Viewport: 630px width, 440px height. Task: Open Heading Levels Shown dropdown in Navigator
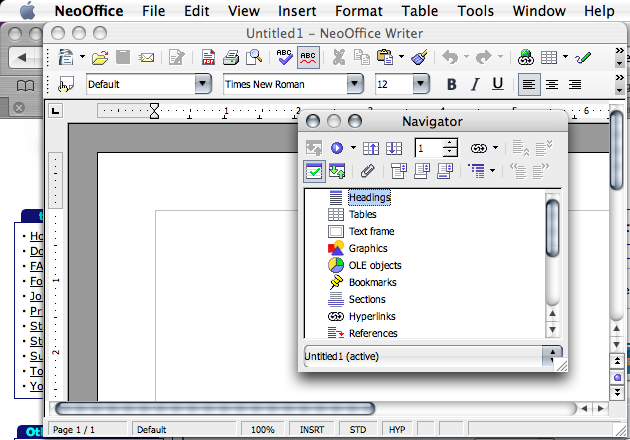(493, 170)
